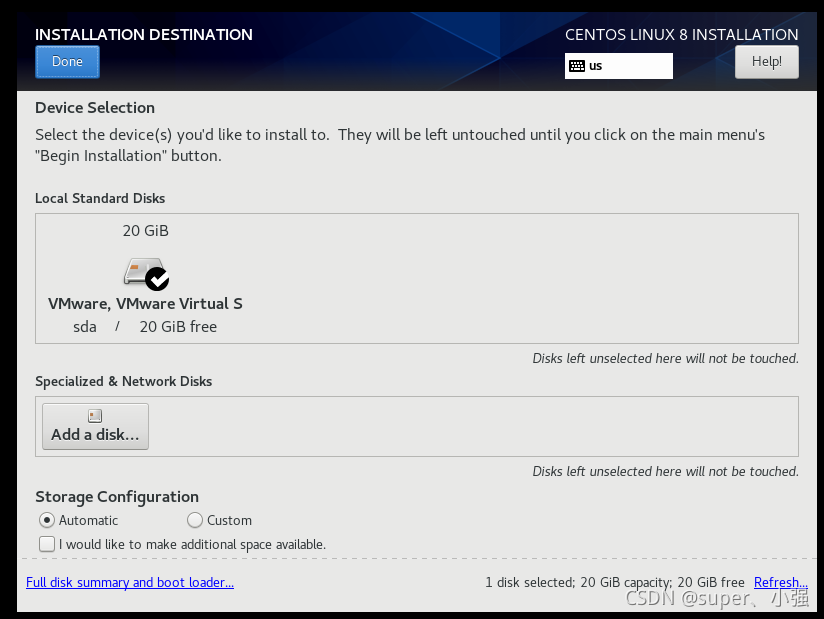The width and height of the screenshot is (824, 619).
Task: Click the VMware Virtual S disk name
Action: 145,304
